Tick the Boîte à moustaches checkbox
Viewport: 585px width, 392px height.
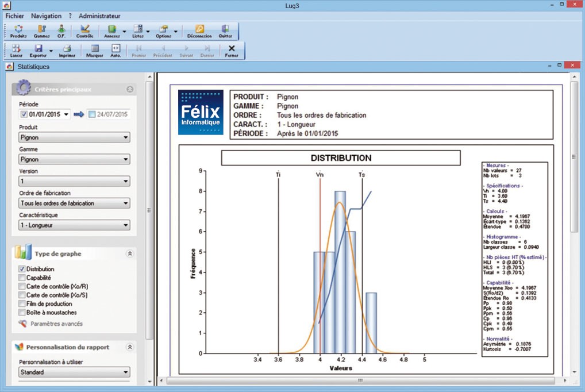point(22,313)
